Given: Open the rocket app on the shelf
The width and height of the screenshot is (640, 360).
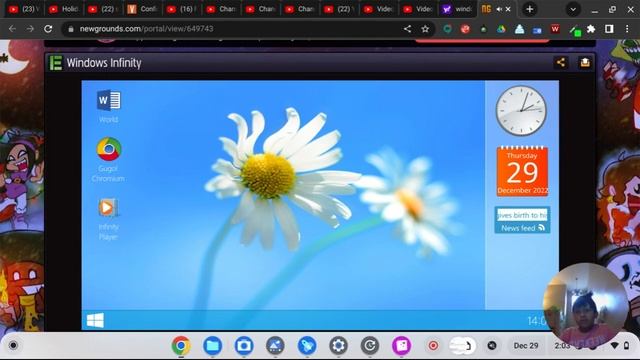Looking at the screenshot, I should point(307,346).
